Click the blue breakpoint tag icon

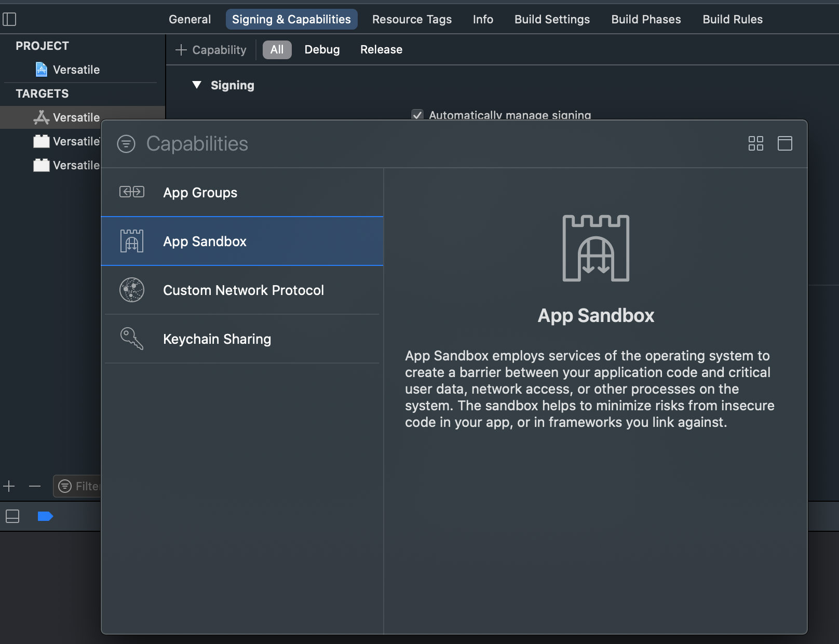46,516
